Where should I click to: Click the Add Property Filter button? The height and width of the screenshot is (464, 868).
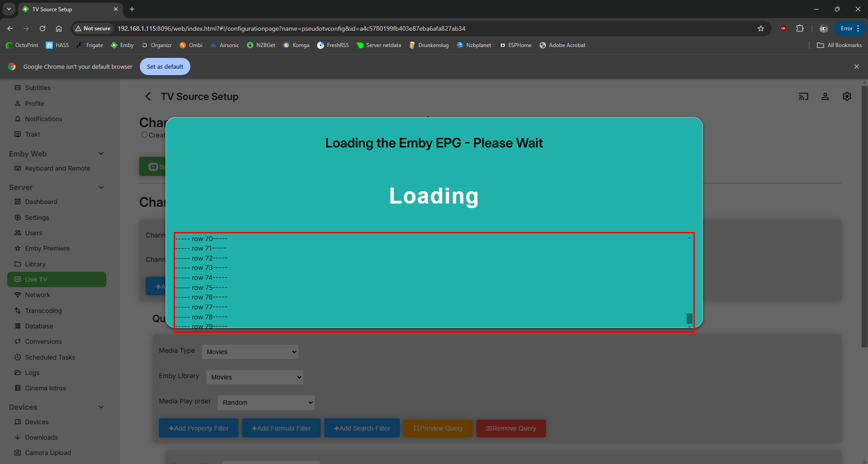(199, 428)
